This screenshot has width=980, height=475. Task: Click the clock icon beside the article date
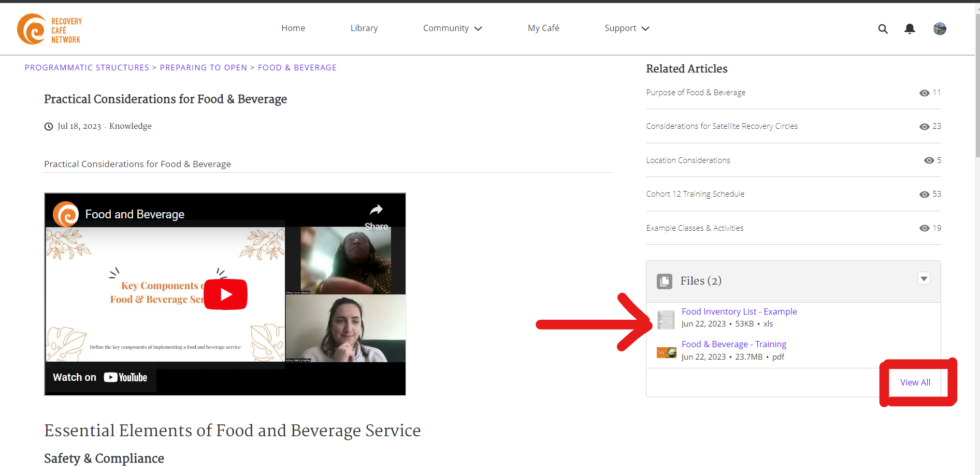click(48, 126)
